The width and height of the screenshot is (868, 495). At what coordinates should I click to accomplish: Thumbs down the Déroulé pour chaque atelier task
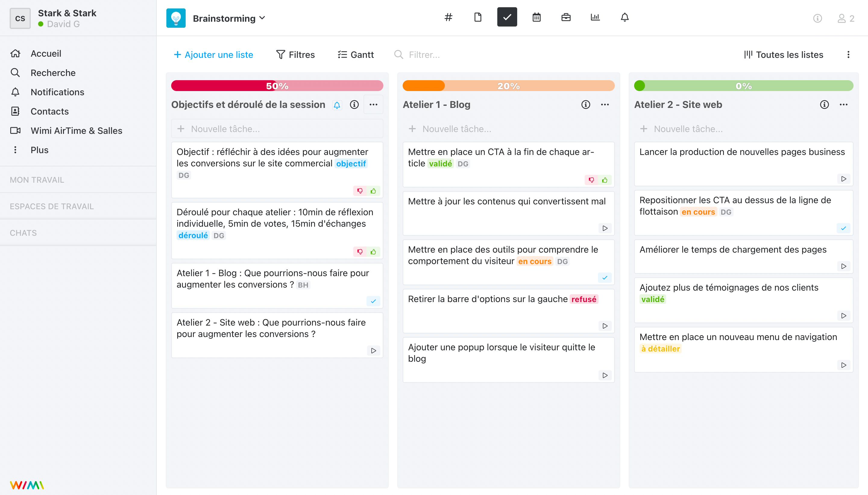tap(360, 252)
